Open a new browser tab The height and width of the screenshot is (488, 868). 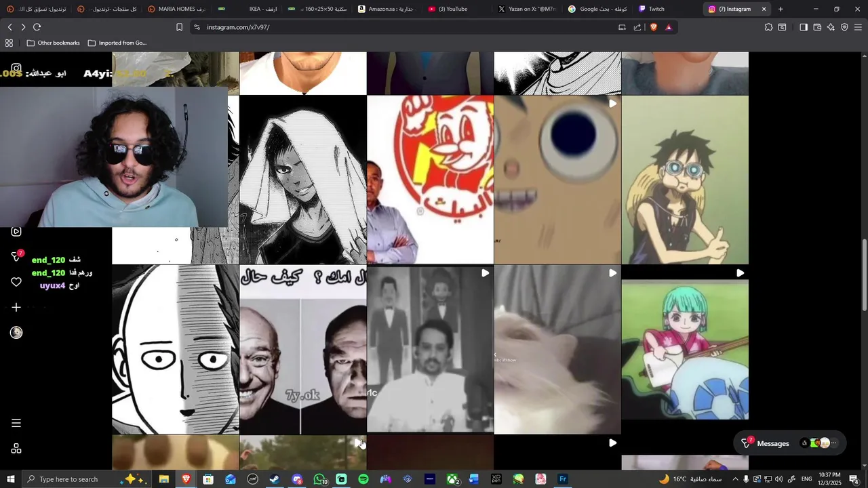click(x=781, y=9)
